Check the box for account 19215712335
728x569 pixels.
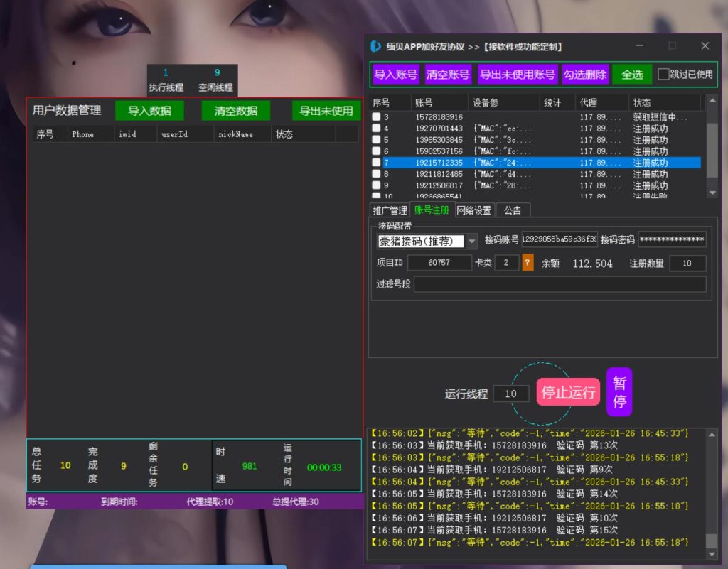pos(376,162)
